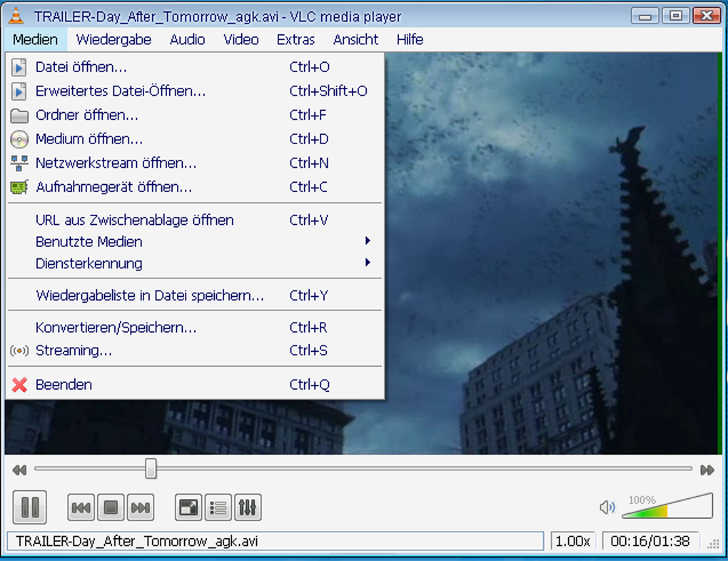Click the Erweitertes Datei-Öffnen icon

[x=19, y=91]
